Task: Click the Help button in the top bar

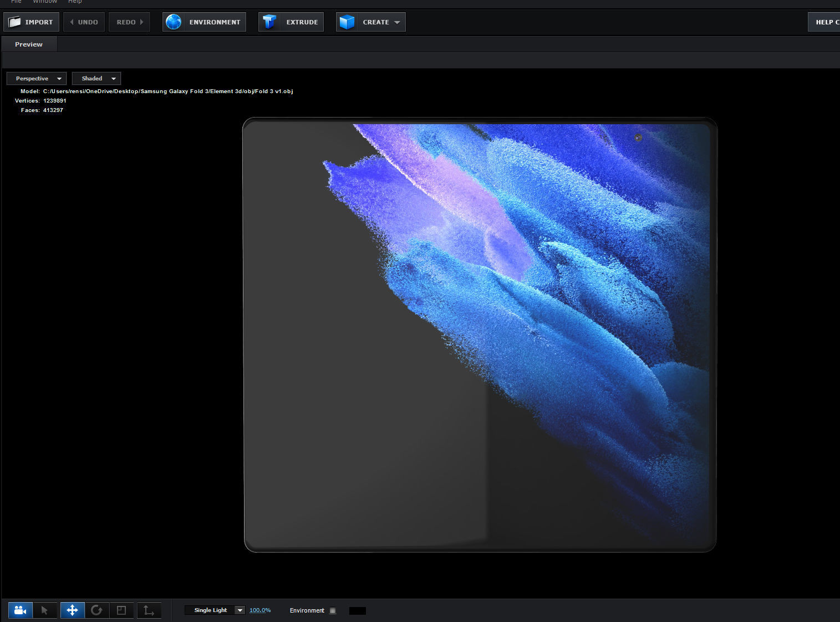Action: pyautogui.click(x=824, y=22)
